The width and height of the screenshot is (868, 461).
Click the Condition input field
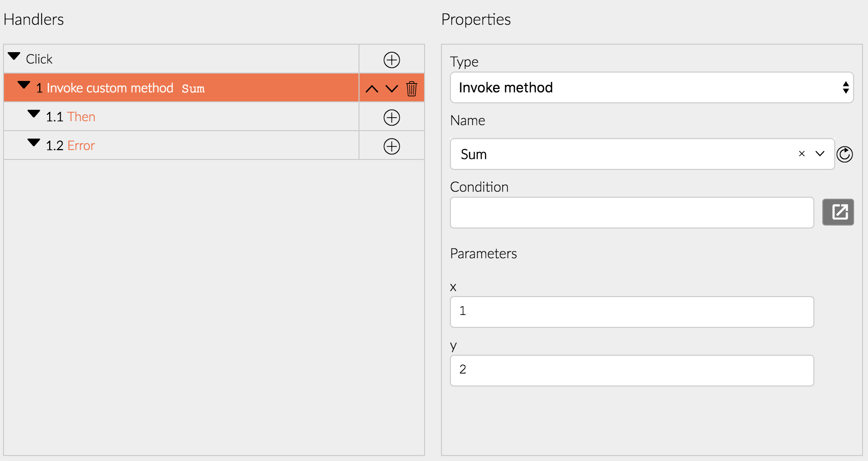(632, 213)
